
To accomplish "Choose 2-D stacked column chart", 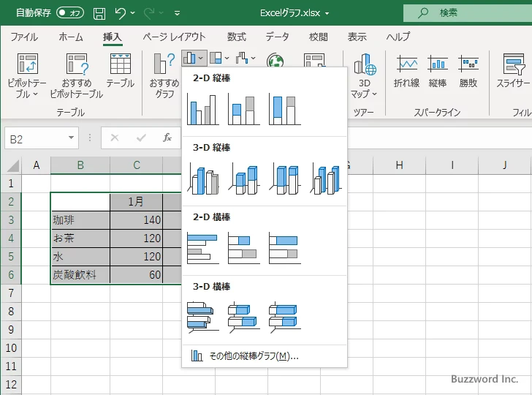I will [x=244, y=110].
